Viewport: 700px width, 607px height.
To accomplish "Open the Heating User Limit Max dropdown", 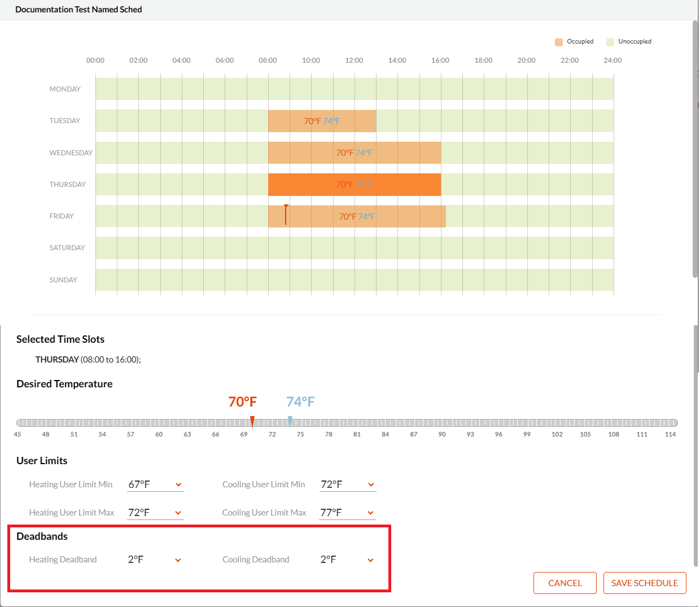I will [x=179, y=512].
